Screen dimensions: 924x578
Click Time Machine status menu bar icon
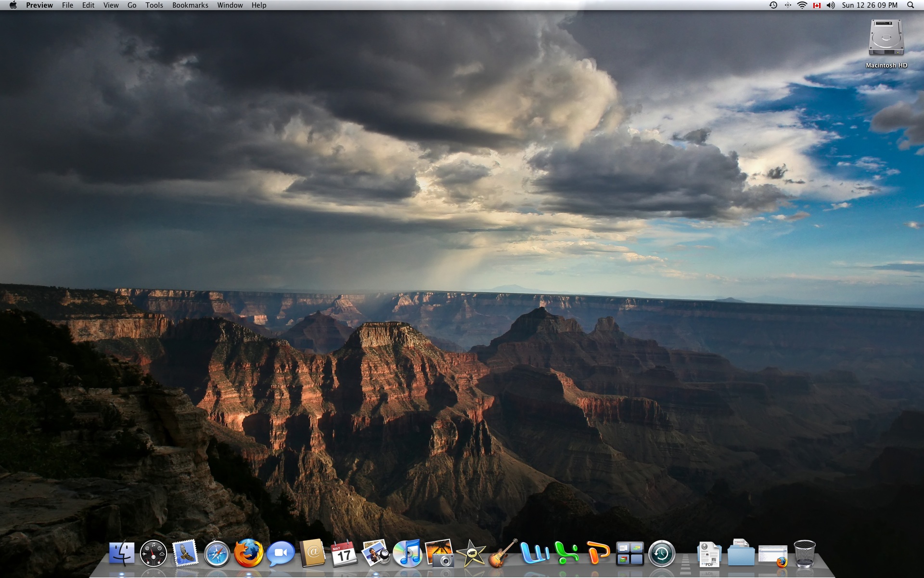773,5
